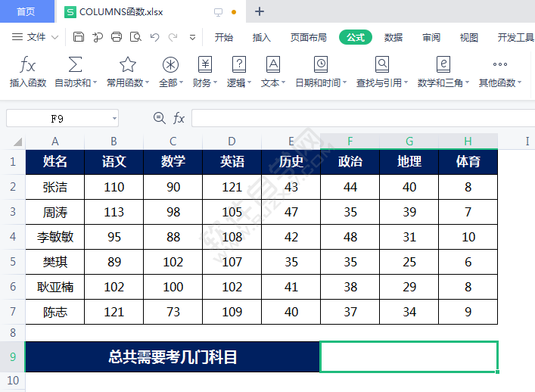
Task: Switch to the 页面布局 ribbon tab
Action: click(309, 37)
